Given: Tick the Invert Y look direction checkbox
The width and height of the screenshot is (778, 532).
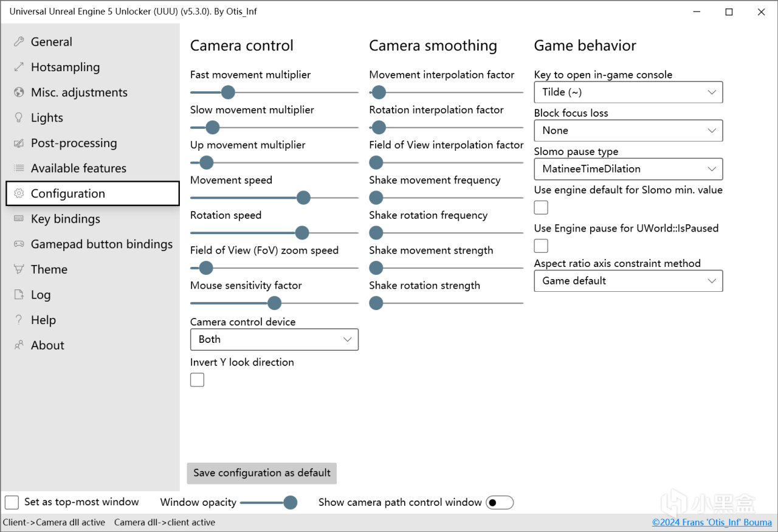Looking at the screenshot, I should tap(197, 380).
